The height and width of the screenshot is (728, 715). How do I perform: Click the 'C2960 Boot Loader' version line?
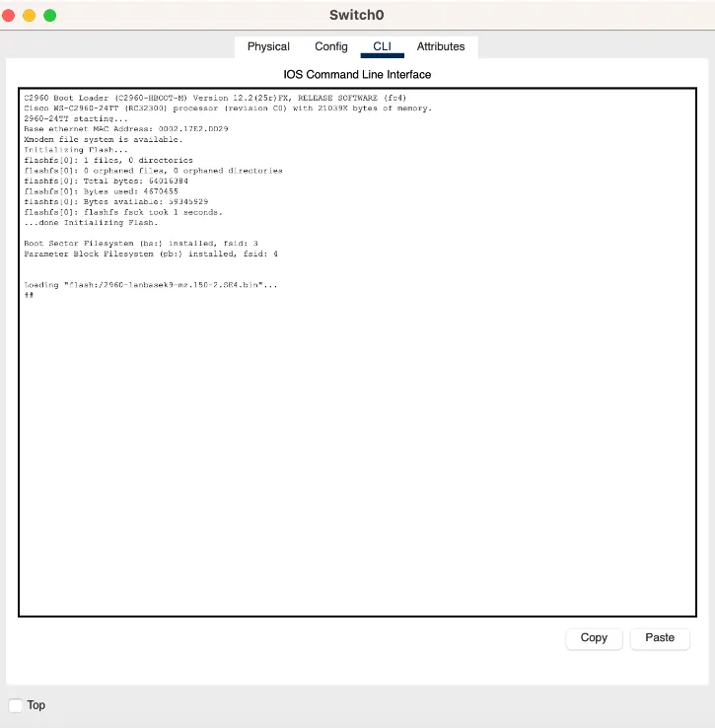coord(215,98)
